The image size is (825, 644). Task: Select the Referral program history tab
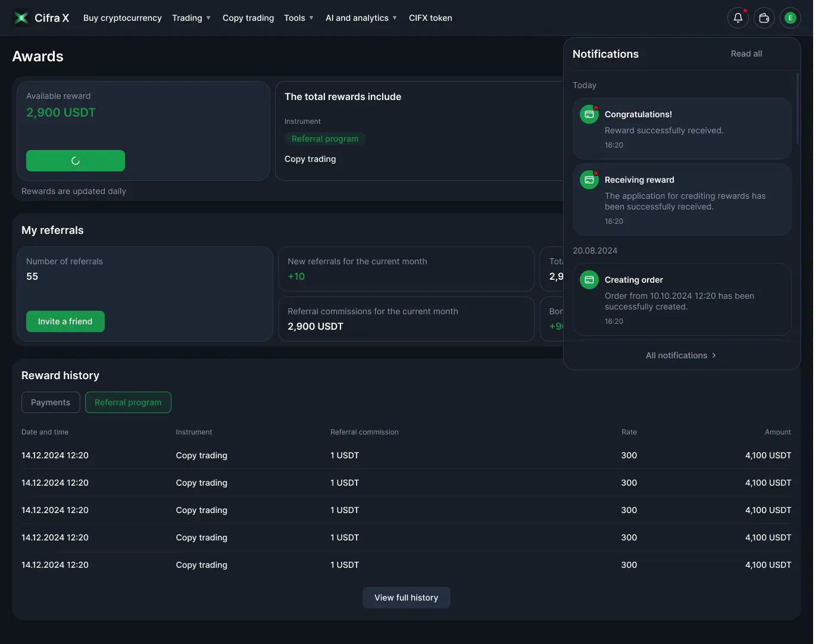point(128,402)
